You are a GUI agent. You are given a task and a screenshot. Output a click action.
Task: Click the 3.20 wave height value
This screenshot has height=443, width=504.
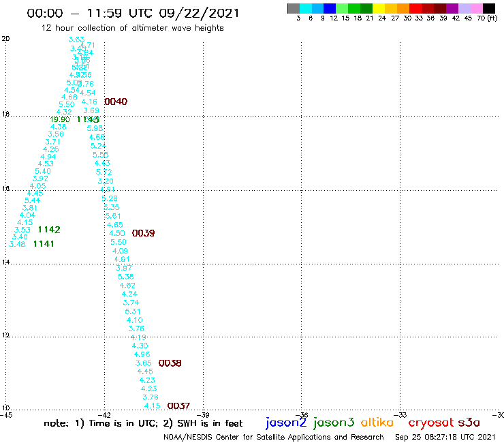(106, 181)
